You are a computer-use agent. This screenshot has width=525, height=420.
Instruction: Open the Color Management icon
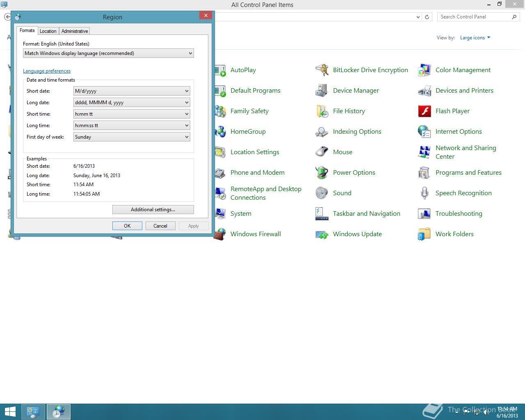425,70
